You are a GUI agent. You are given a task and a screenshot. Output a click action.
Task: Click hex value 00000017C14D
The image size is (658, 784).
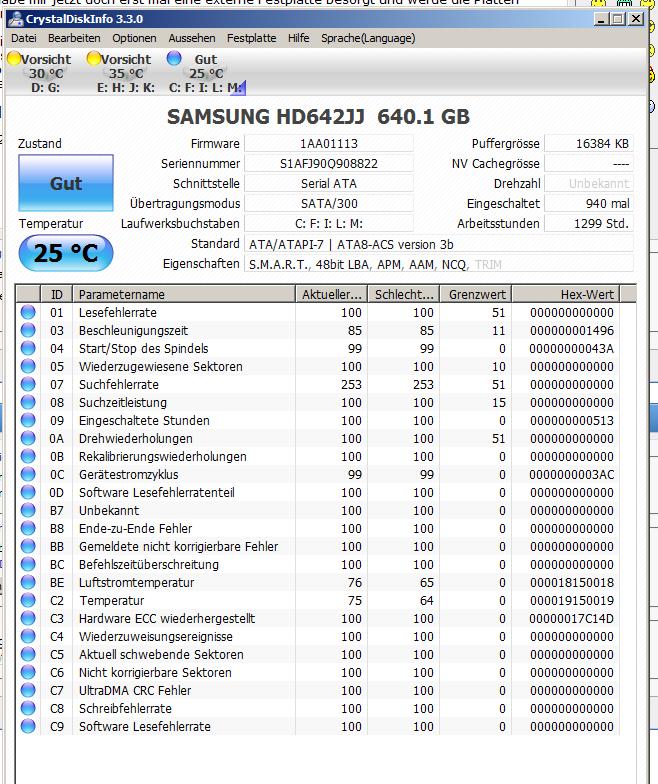pyautogui.click(x=572, y=618)
